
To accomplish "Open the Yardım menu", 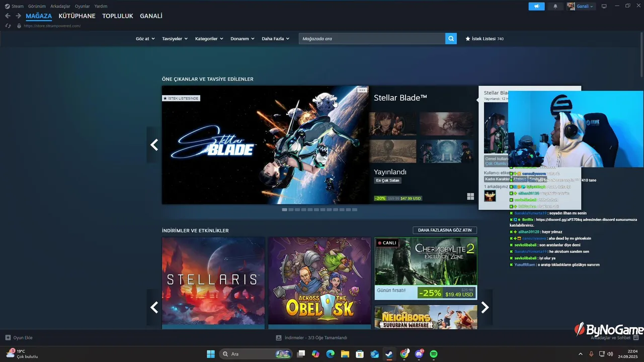I will [101, 6].
